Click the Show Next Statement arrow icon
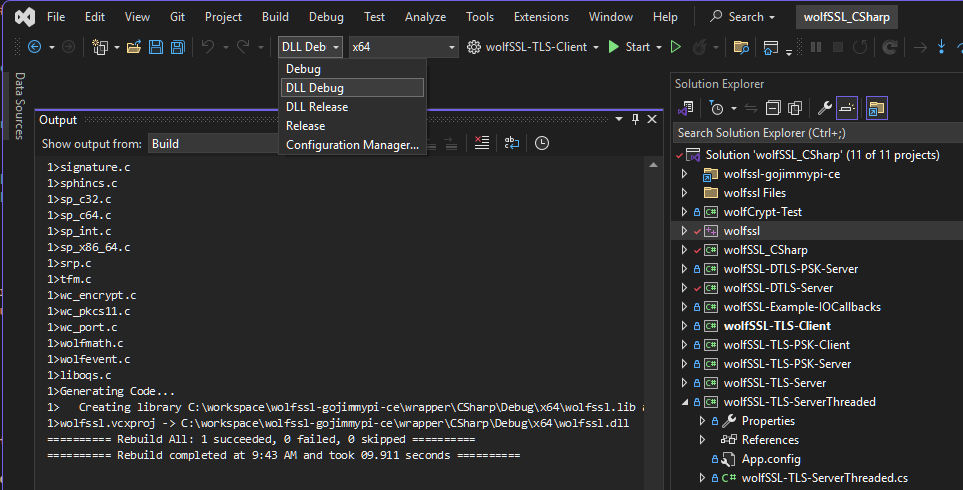The image size is (963, 490). tap(920, 47)
